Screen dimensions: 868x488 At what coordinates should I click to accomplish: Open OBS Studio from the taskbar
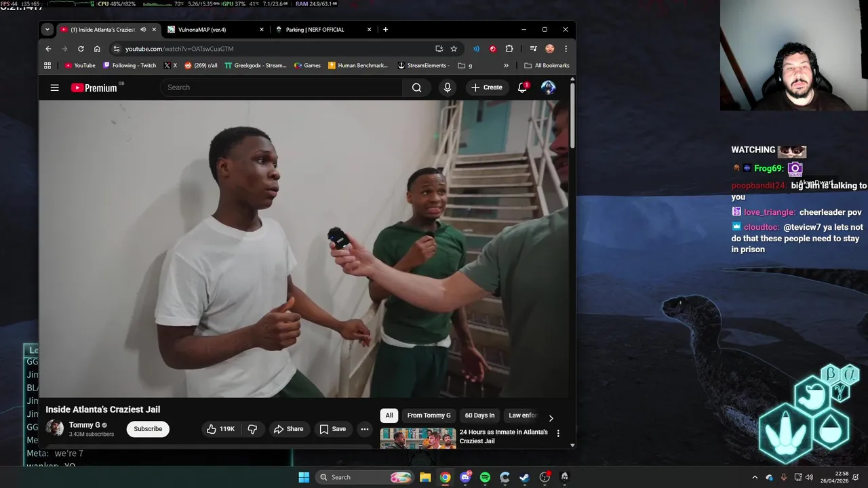click(545, 477)
